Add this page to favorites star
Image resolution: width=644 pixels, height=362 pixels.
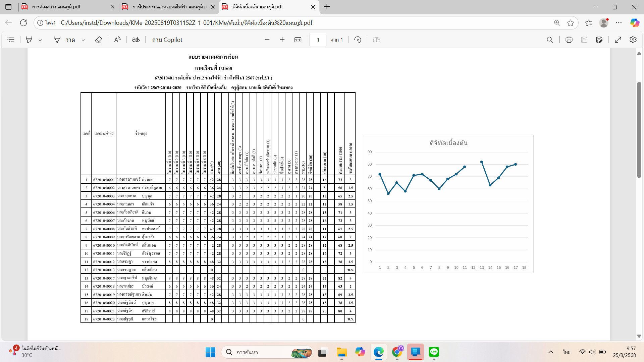click(x=571, y=23)
